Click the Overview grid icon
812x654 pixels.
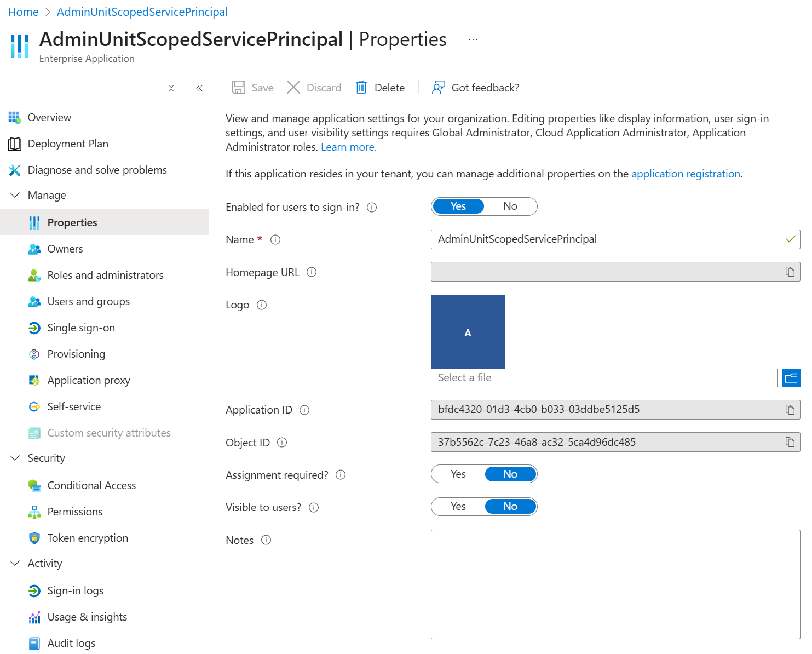click(14, 117)
